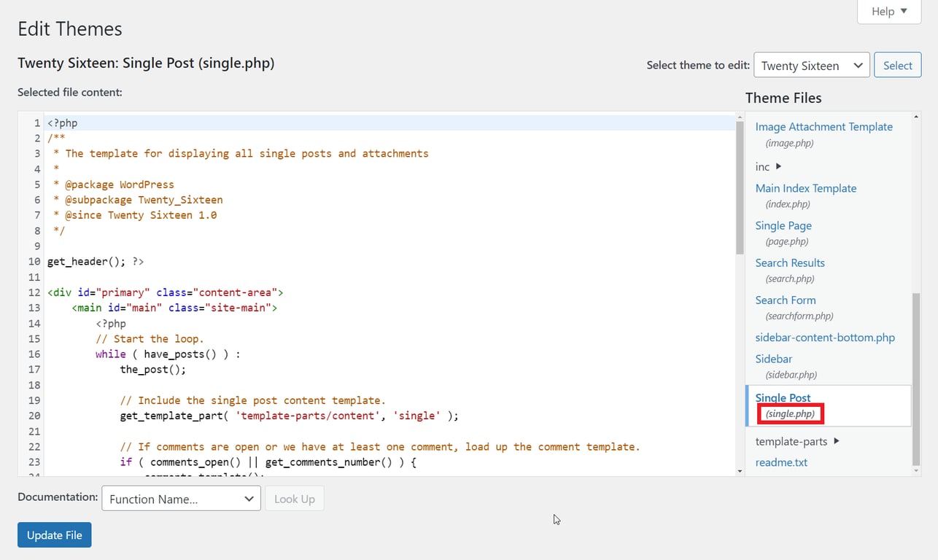Open the theme selection dropdown
This screenshot has height=560, width=938.
[811, 65]
